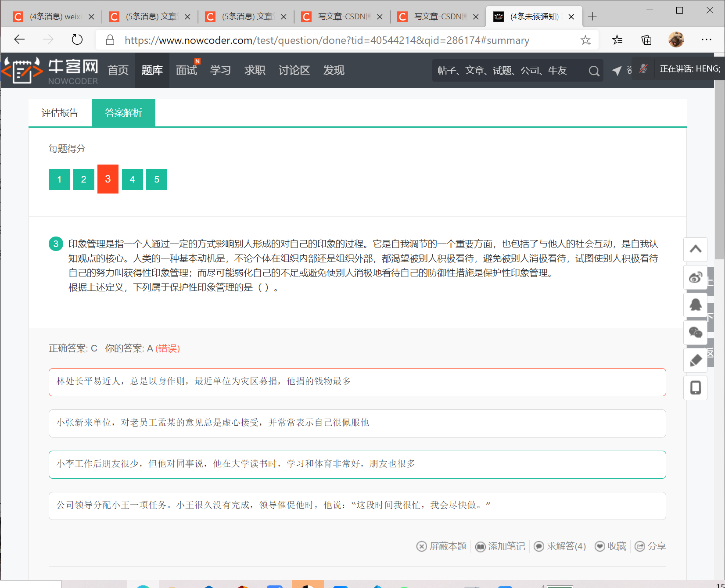Viewport: 725px width, 588px height.
Task: Select answer option starting 公司领导分配小王
Action: point(357,506)
